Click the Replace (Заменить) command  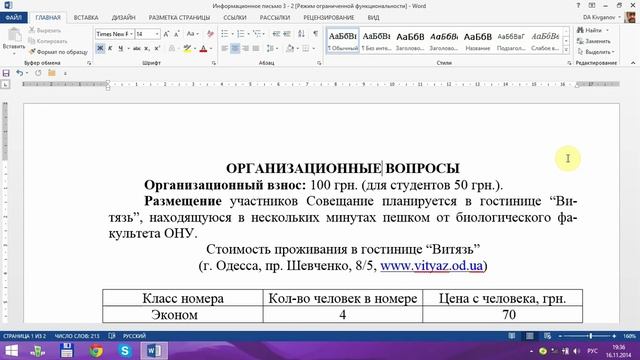click(x=594, y=41)
